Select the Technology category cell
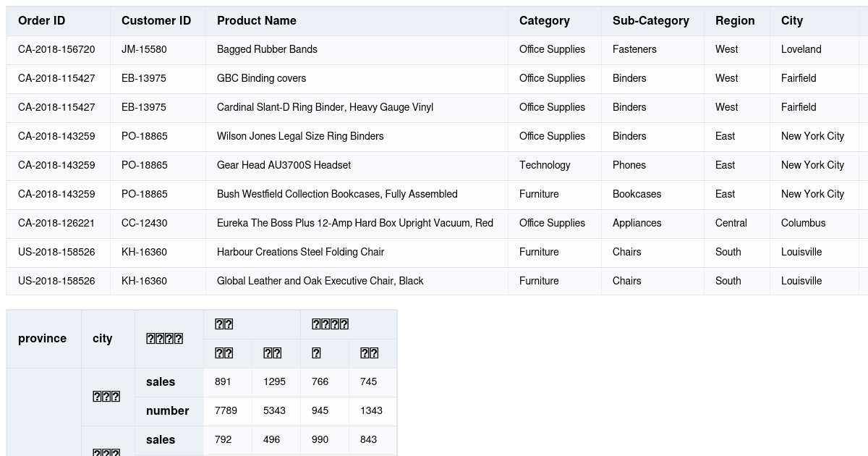This screenshot has width=868, height=456. [x=545, y=165]
